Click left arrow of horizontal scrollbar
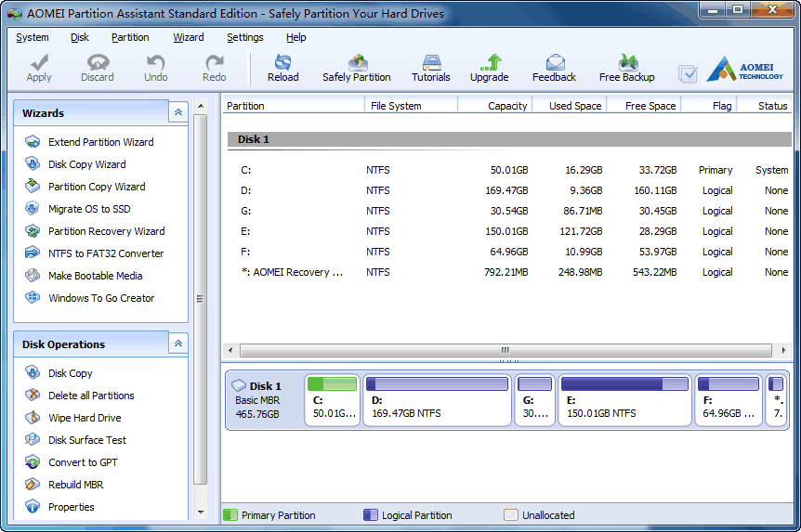This screenshot has height=532, width=801. 230,350
